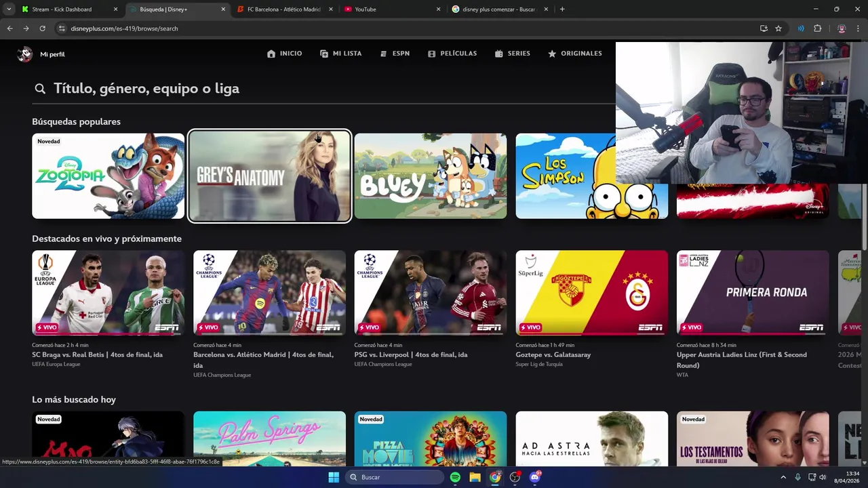Click the blue extension icon in toolbar
This screenshot has height=488, width=868.
(801, 28)
